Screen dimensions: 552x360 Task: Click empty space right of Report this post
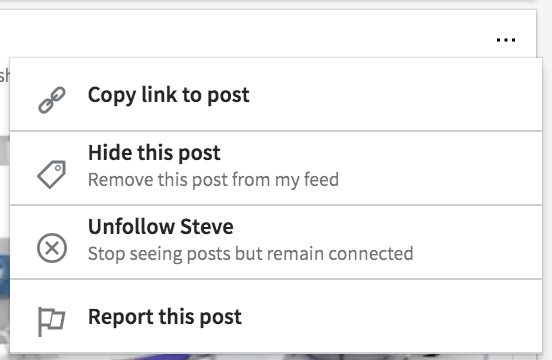tap(391, 316)
